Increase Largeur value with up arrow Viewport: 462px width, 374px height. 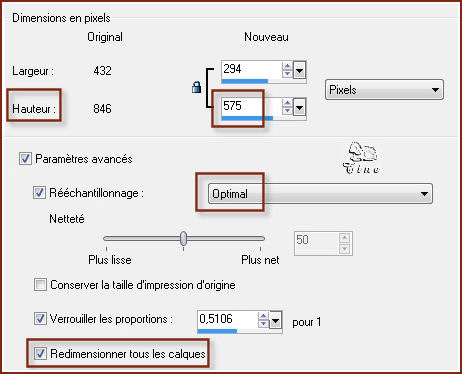point(287,66)
